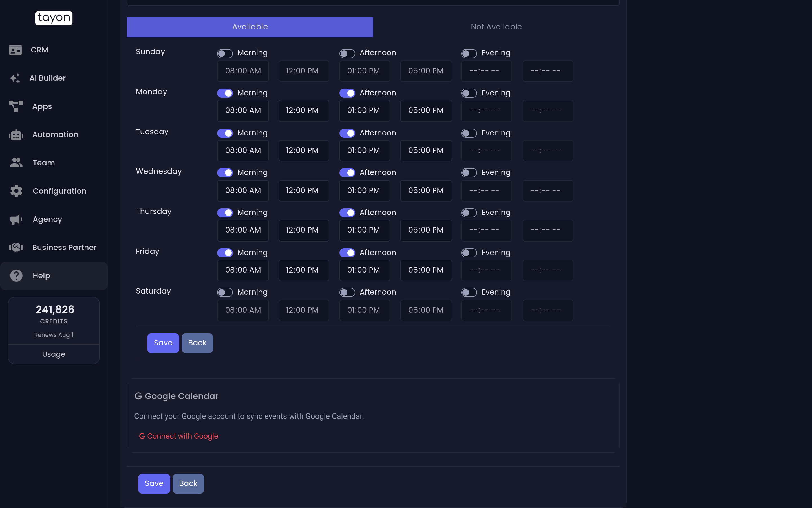Viewport: 812px width, 508px height.
Task: Open the Automation menu item
Action: [54, 135]
